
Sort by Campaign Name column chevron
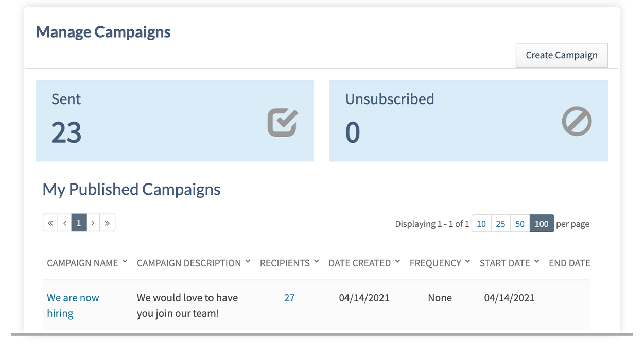(x=125, y=262)
